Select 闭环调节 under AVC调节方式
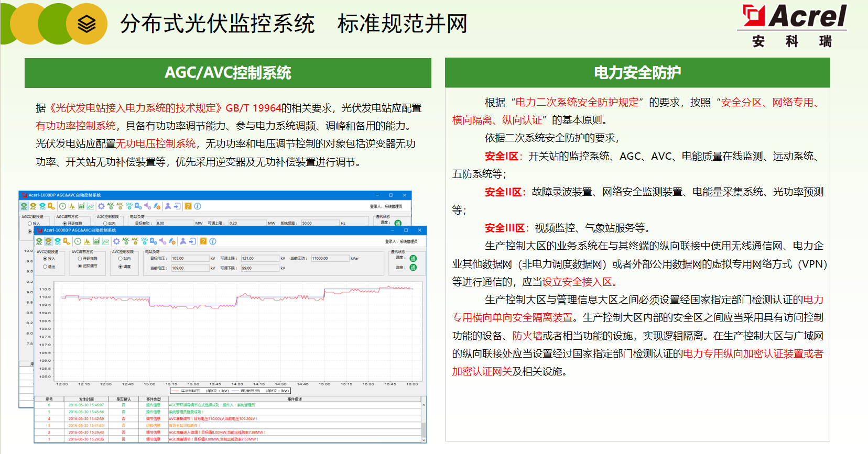This screenshot has width=868, height=454. point(88,266)
